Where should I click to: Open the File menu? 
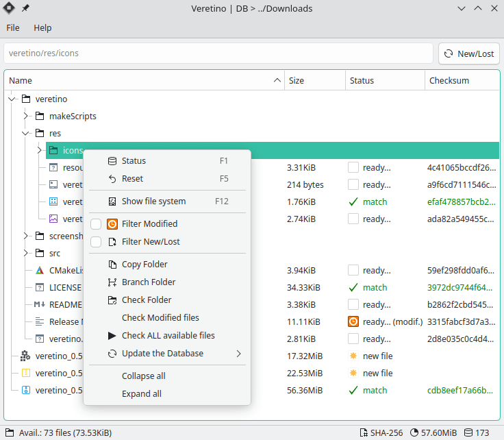click(13, 28)
